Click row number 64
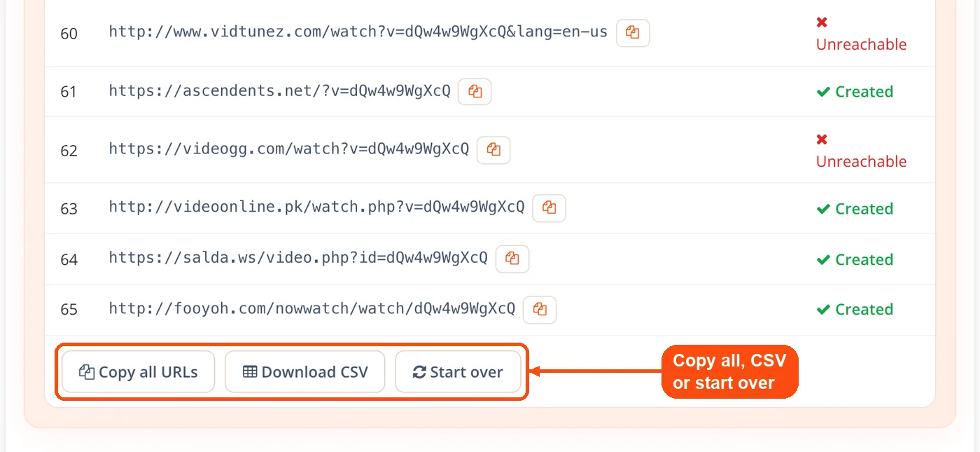The image size is (980, 452). click(x=69, y=259)
